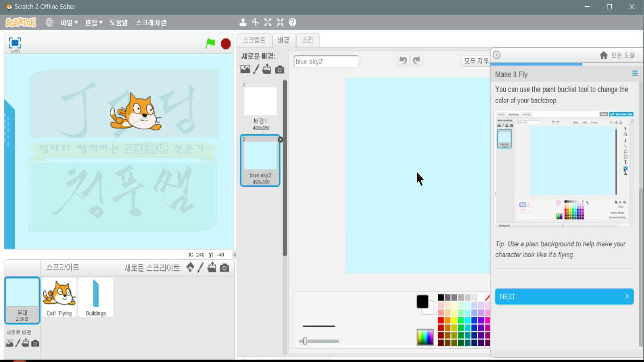Open the help panel step list menu
The image size is (644, 362).
(x=635, y=74)
